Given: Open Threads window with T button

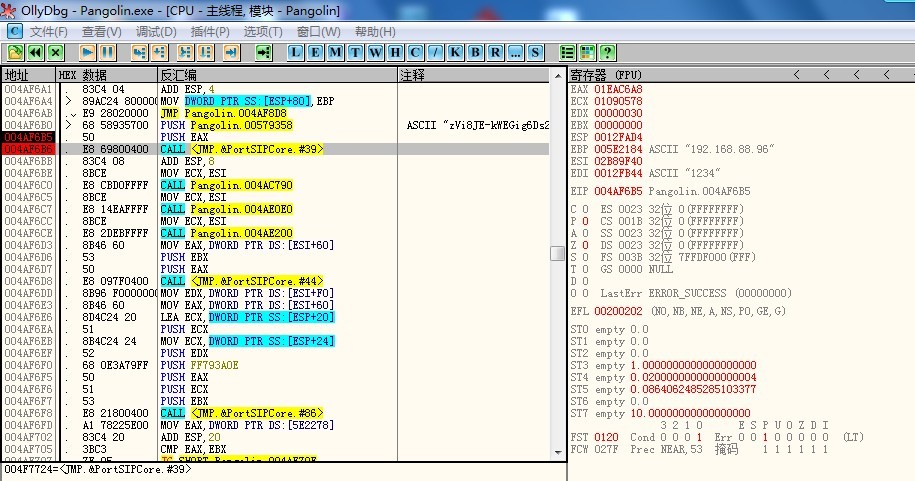Looking at the screenshot, I should point(355,53).
